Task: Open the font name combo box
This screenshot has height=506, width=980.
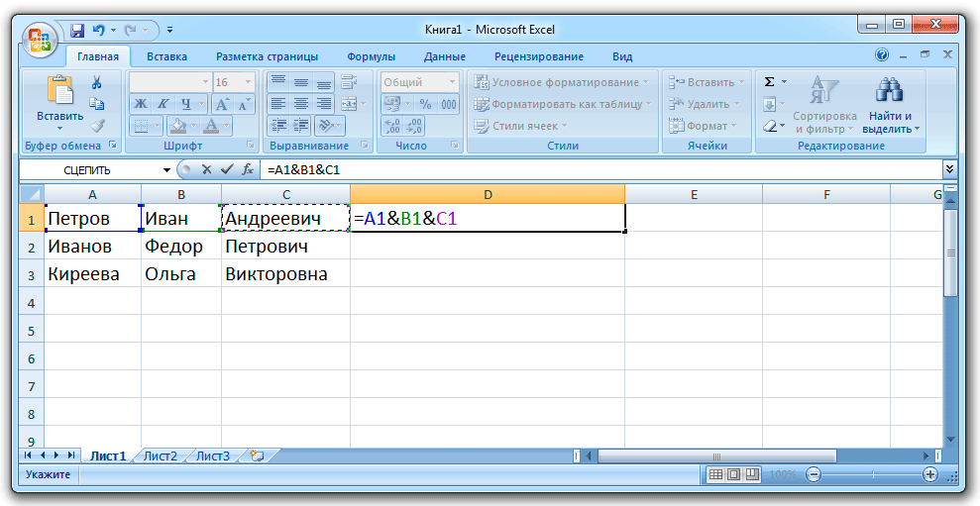Action: pyautogui.click(x=170, y=82)
